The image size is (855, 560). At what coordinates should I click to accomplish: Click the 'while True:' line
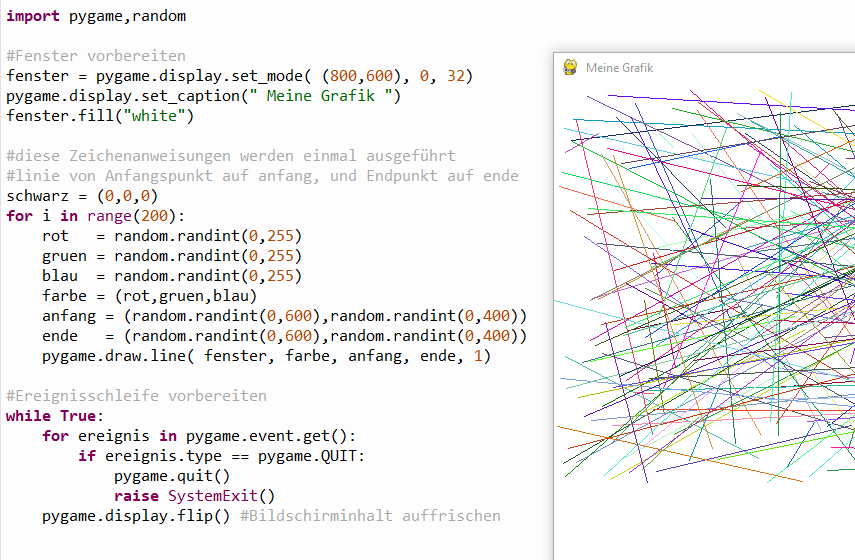55,416
